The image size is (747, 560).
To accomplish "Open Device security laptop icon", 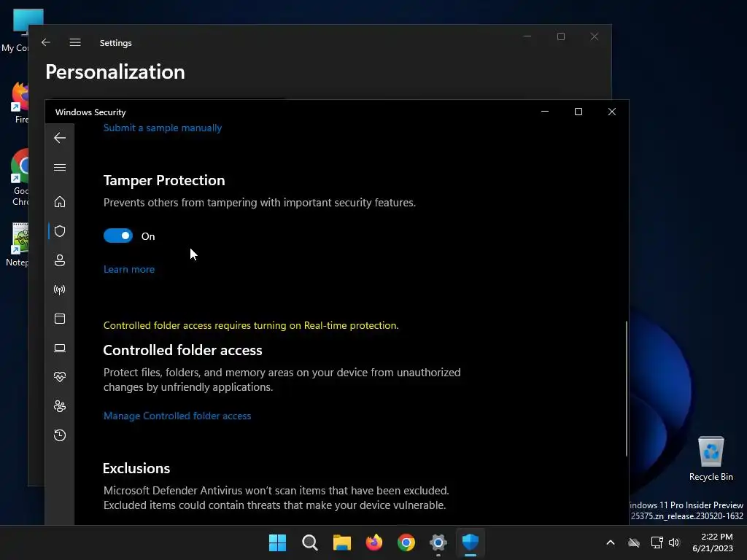I will (x=60, y=348).
